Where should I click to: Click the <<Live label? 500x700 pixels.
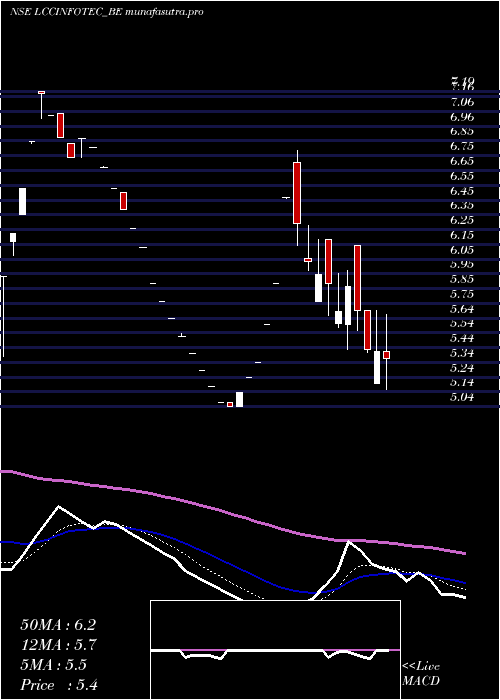coord(421,667)
